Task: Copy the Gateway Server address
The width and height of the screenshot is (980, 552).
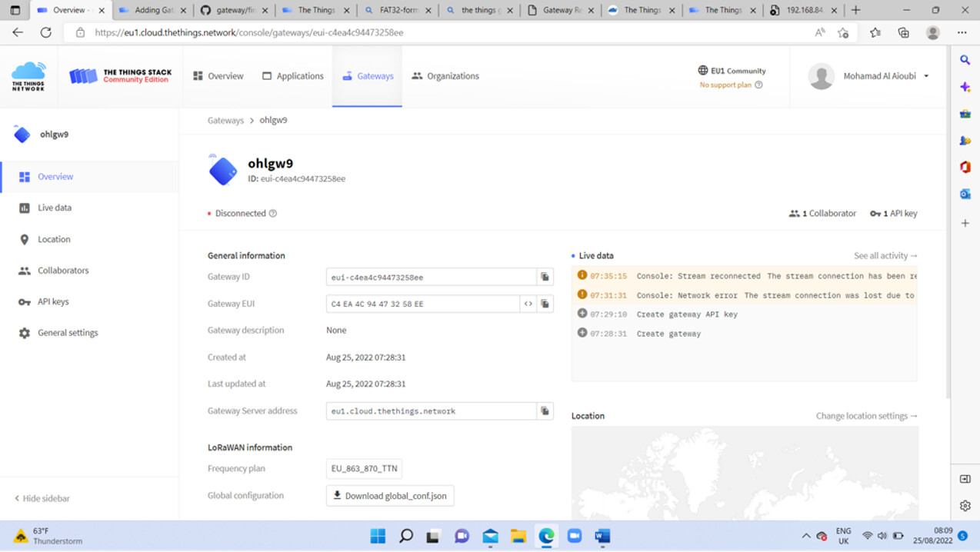Action: 545,411
